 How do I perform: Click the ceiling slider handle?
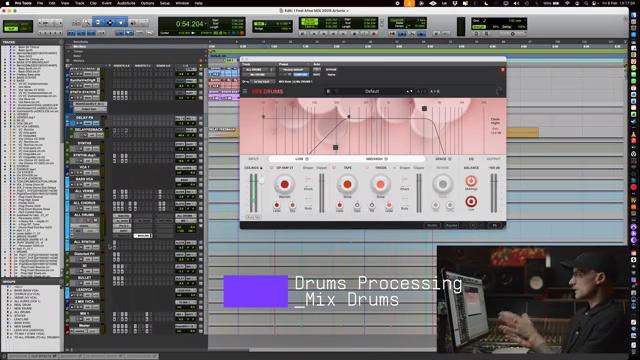261,181
